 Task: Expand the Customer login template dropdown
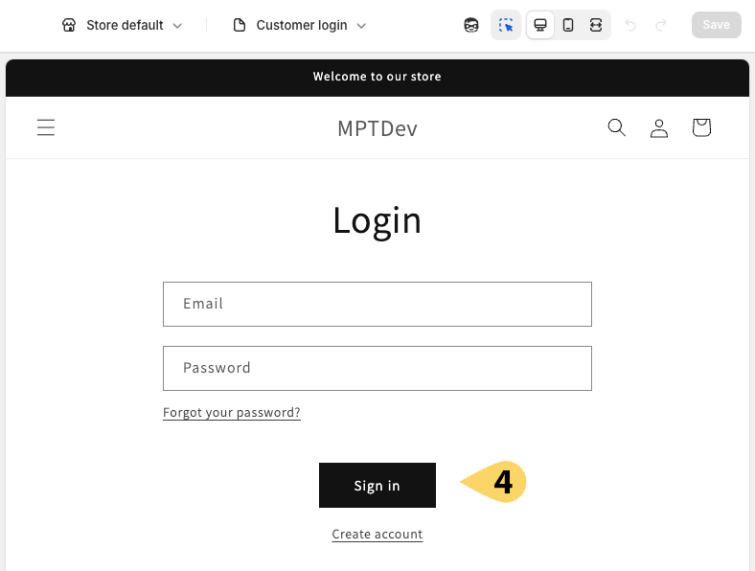pos(300,25)
